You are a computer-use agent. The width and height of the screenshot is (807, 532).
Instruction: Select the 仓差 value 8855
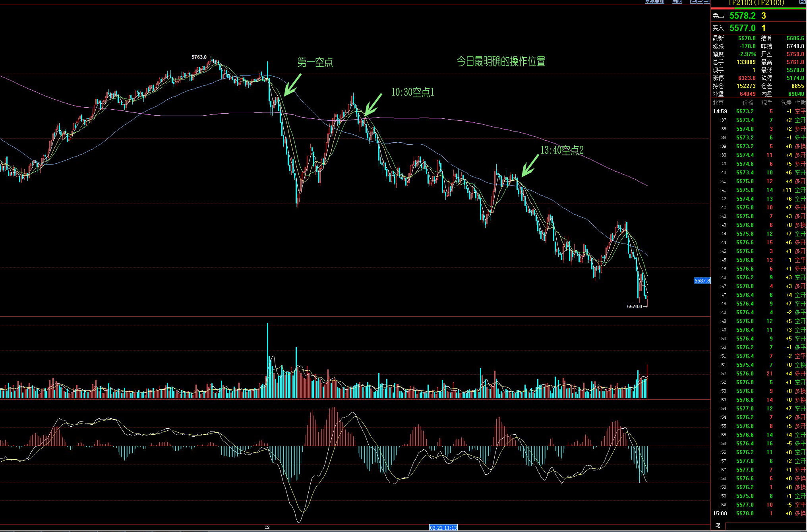point(797,86)
